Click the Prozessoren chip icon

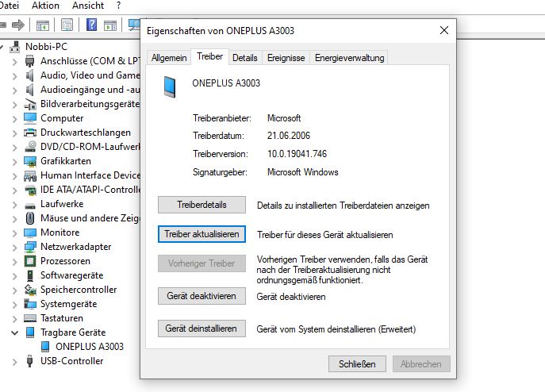point(30,261)
